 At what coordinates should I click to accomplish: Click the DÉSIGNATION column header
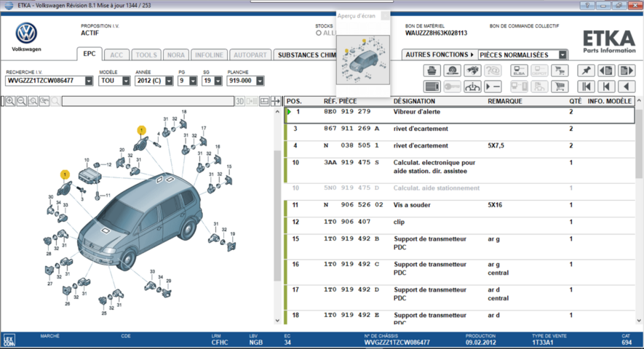(414, 101)
